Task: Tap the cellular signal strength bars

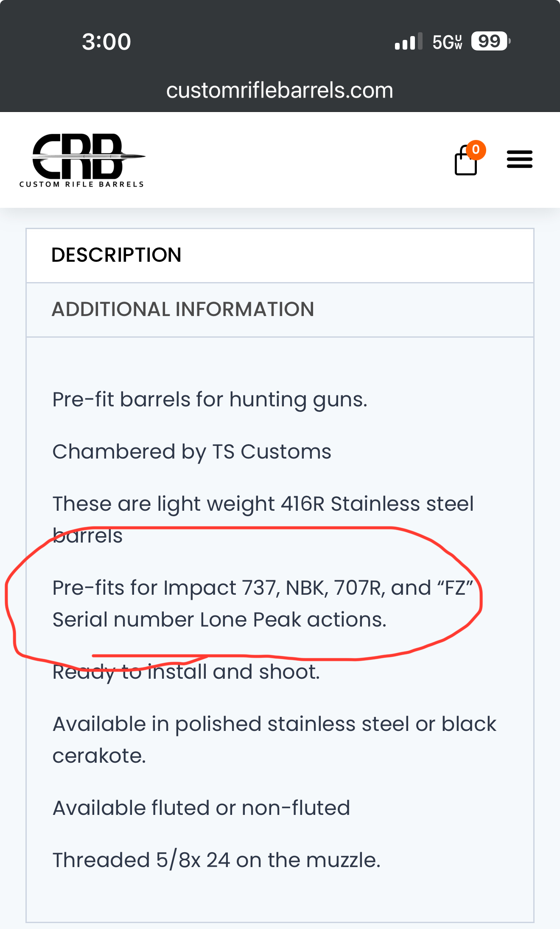Action: pos(408,42)
